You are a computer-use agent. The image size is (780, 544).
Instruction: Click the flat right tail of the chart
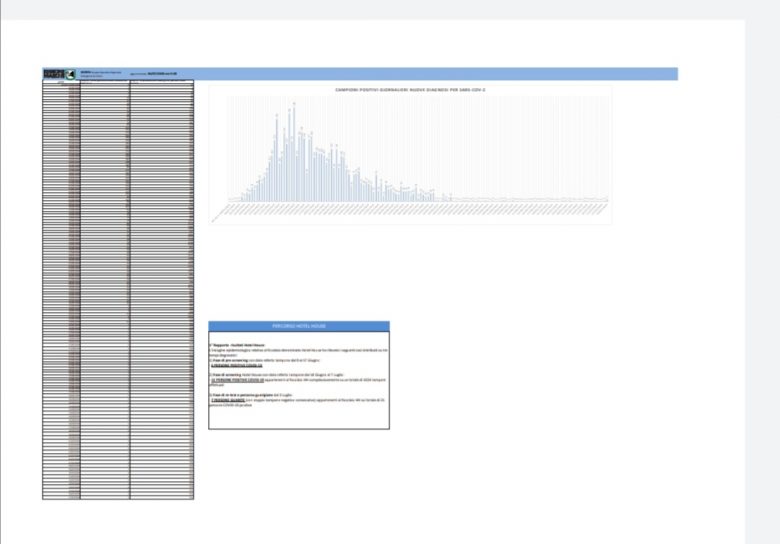coord(540,198)
